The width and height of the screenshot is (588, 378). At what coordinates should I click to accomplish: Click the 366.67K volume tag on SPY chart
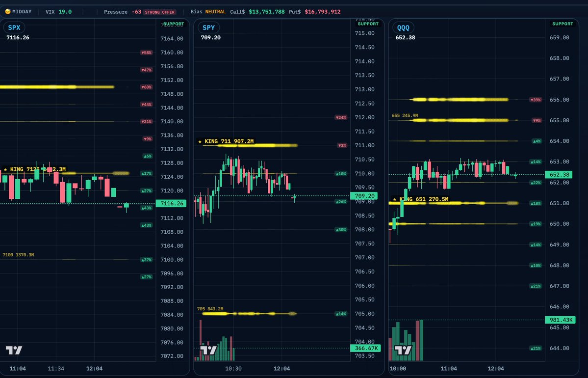[x=366, y=348]
